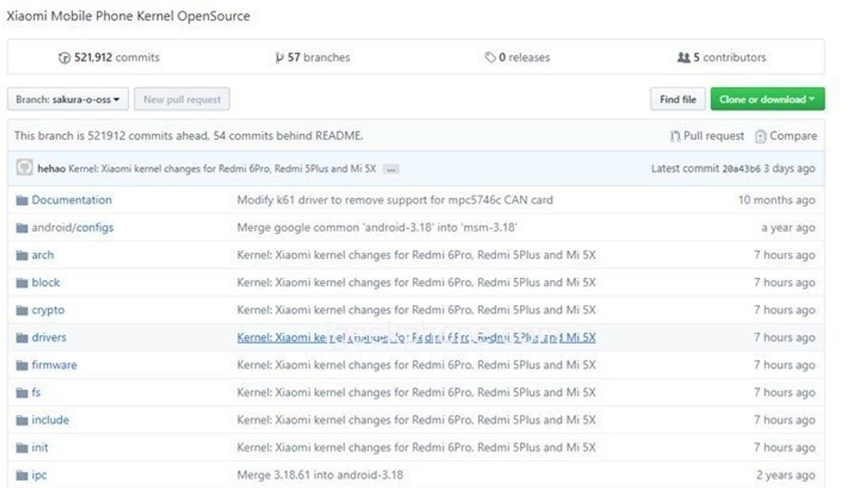Click the branches fork icon
868x488 pixels.
279,57
